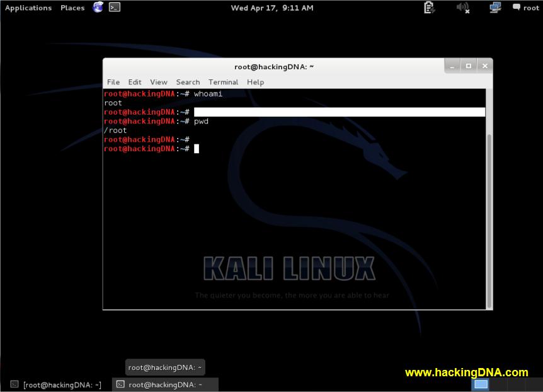Click terminal icon on active taskbar entry
Screen dimensions: 543x392
tap(120, 384)
